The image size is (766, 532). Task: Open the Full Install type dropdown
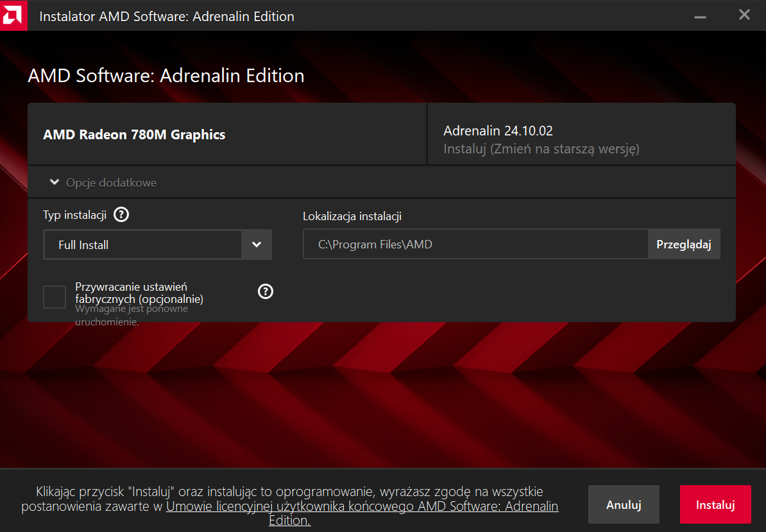click(x=158, y=245)
